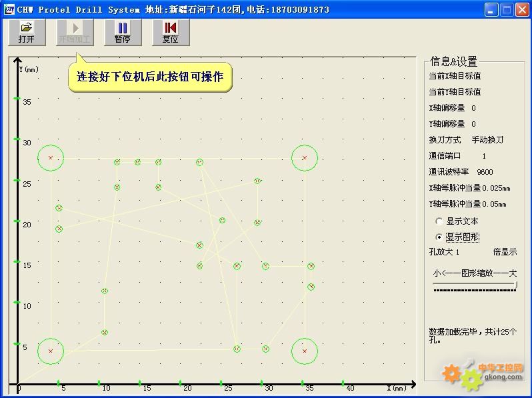Click the 孔放大 magnification value 1
Image resolution: width=532 pixels, height=398 pixels.
(457, 252)
